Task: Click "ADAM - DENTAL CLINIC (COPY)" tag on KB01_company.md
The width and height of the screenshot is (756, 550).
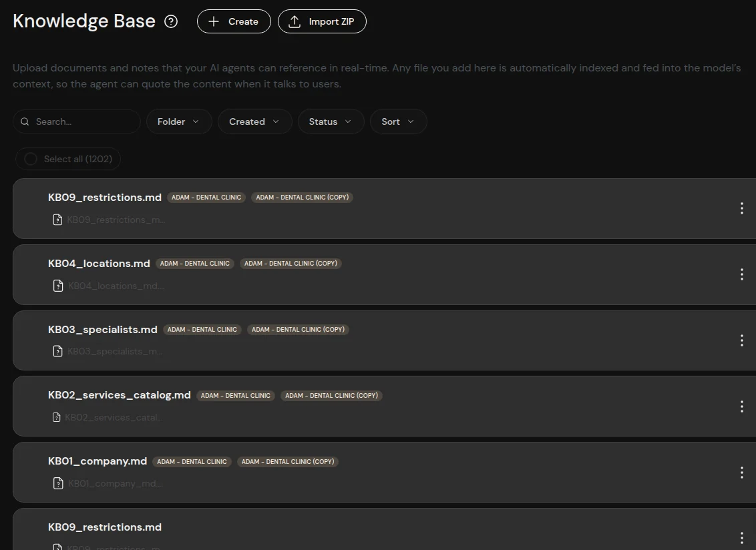Action: pos(288,462)
